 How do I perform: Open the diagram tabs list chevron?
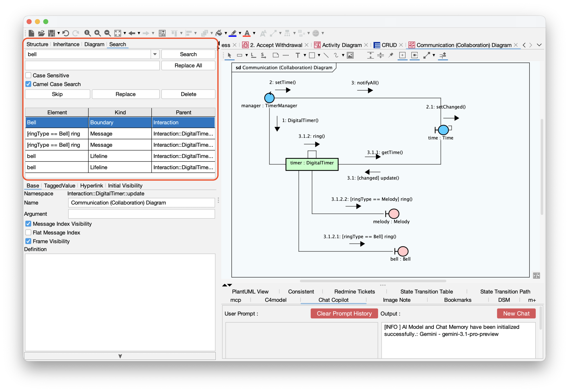[539, 45]
